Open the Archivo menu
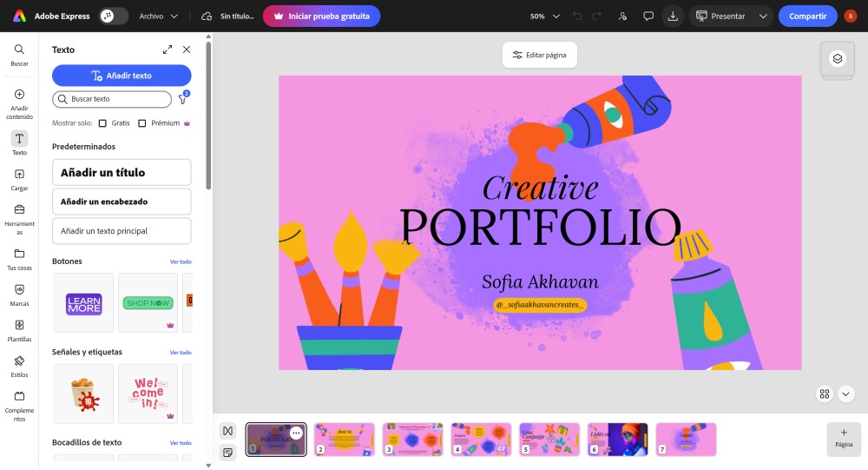Viewport: 868px width, 470px height. 158,17
